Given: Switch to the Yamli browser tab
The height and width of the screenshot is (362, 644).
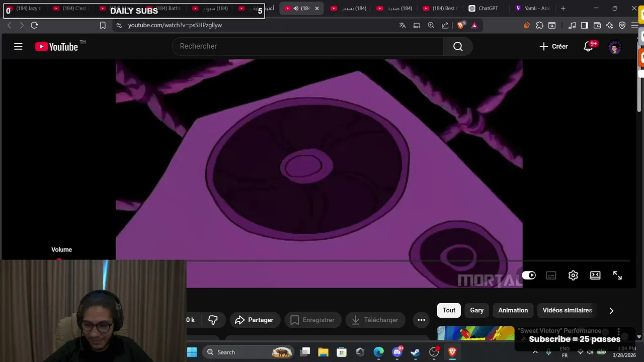Looking at the screenshot, I should pyautogui.click(x=532, y=9).
